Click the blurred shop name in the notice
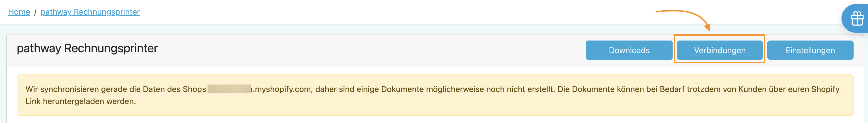The height and width of the screenshot is (123, 868). (229, 89)
